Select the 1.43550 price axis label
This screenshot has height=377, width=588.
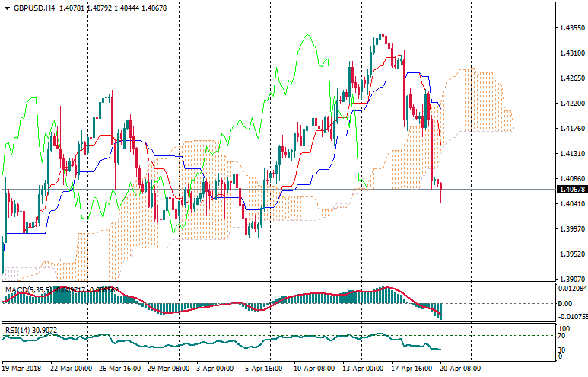(571, 28)
